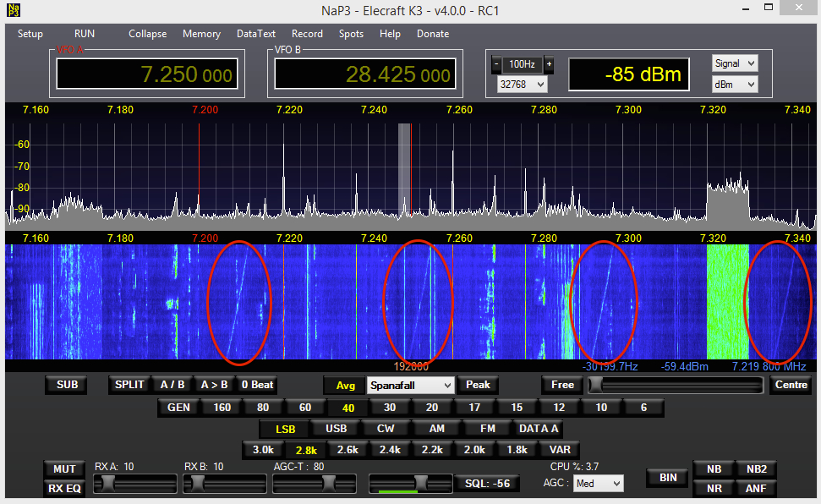Open the Signal meter type dropdown
The image size is (821, 504).
click(x=734, y=63)
